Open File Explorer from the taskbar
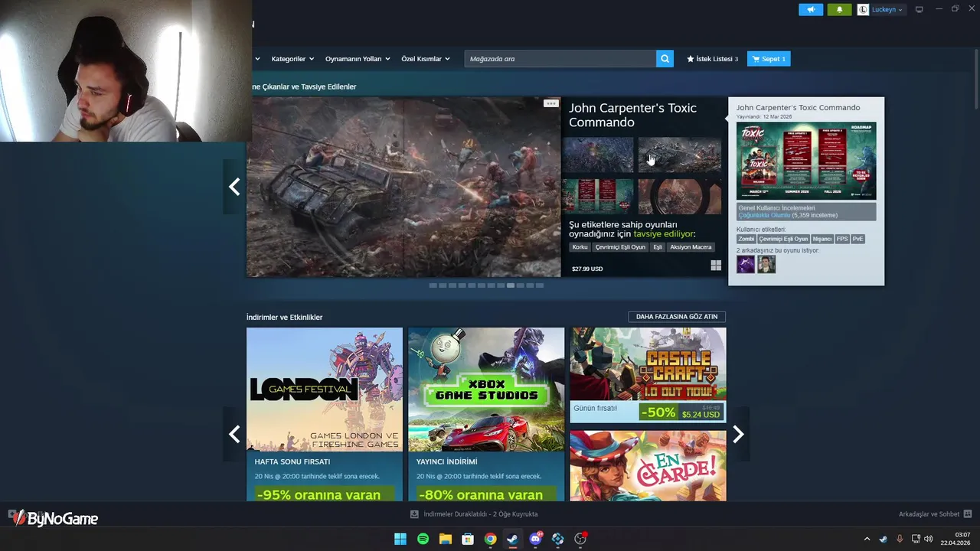 446,539
